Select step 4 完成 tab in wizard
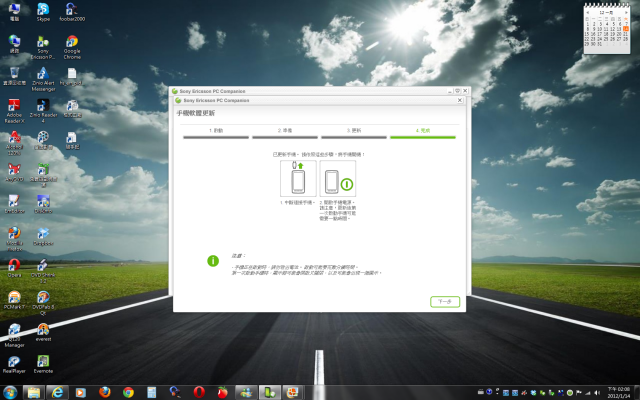The image size is (640, 400). click(422, 133)
